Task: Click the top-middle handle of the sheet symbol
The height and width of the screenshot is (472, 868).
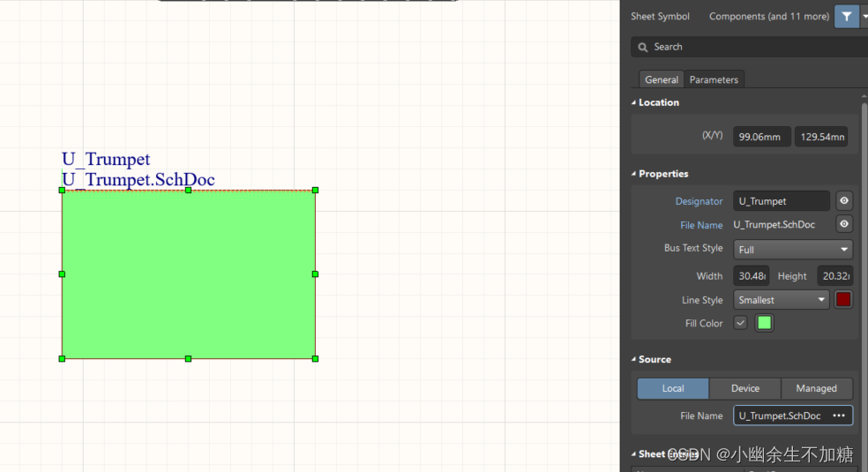Action: pyautogui.click(x=188, y=191)
